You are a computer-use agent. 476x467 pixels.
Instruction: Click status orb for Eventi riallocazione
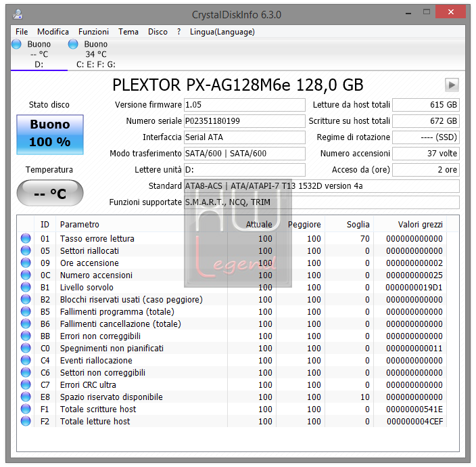tap(26, 360)
